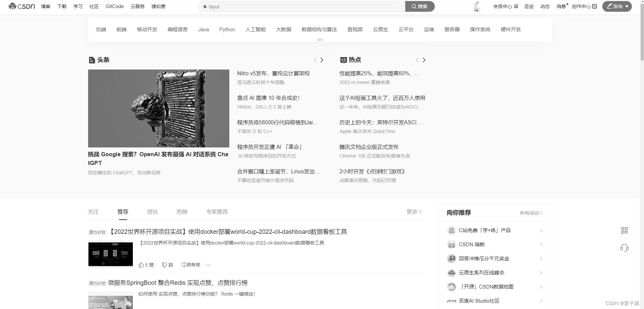Image resolution: width=644 pixels, height=309 pixels.
Task: Open 博客 in top navigation
Action: (x=46, y=6)
